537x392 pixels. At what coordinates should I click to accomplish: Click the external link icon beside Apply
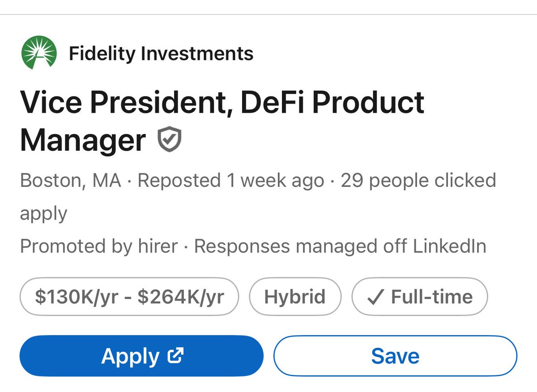click(175, 355)
